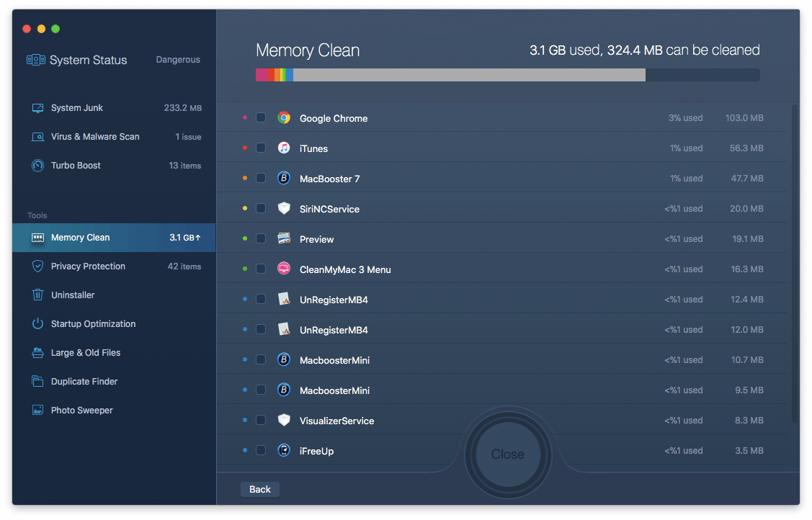Viewport: 812px width, 520px height.
Task: Click the Photo Sweeper icon
Action: pyautogui.click(x=37, y=411)
